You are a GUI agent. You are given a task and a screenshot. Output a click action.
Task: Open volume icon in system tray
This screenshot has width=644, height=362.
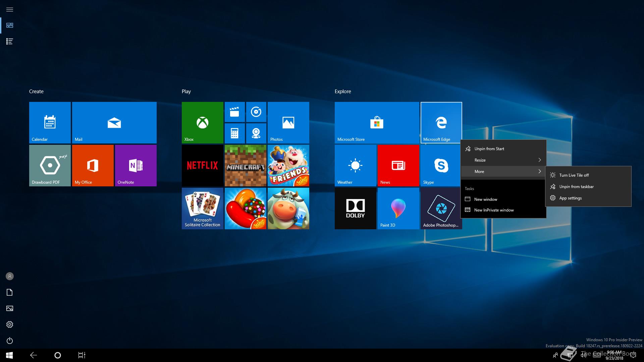[x=584, y=355]
